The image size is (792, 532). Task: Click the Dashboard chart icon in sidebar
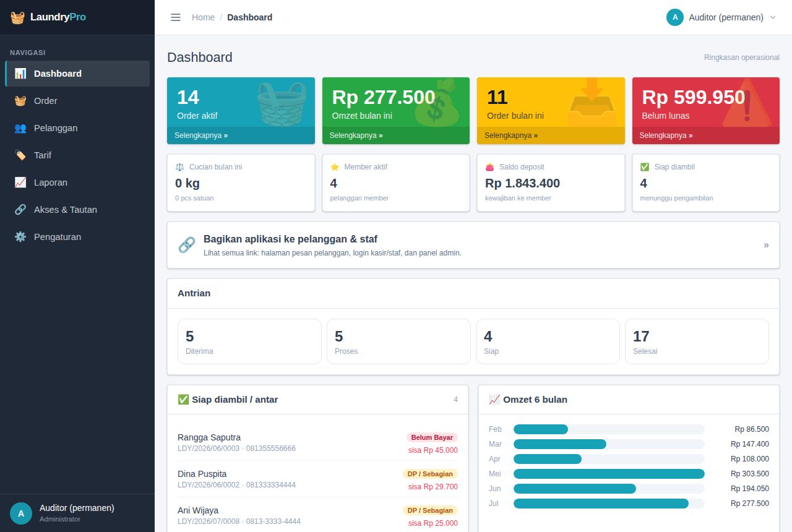pos(20,74)
